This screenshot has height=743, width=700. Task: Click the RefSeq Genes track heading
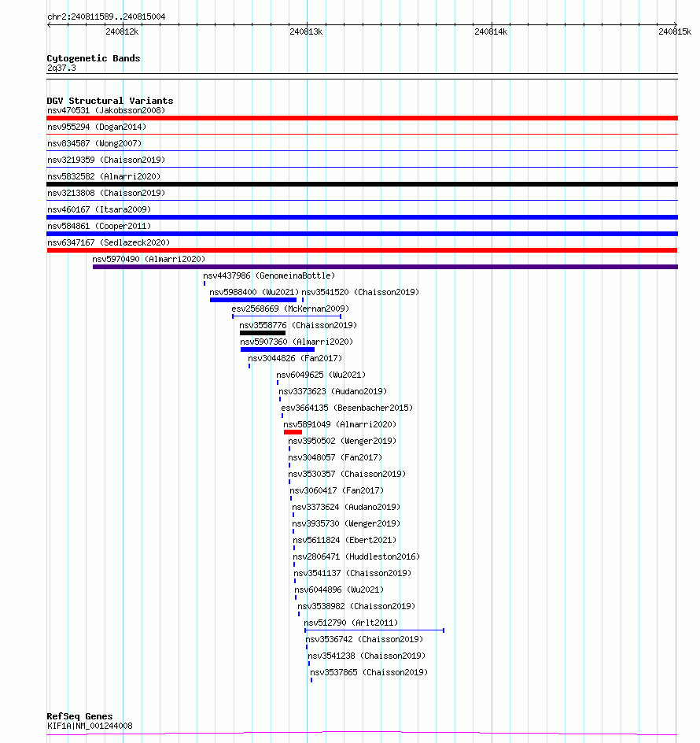pos(79,716)
